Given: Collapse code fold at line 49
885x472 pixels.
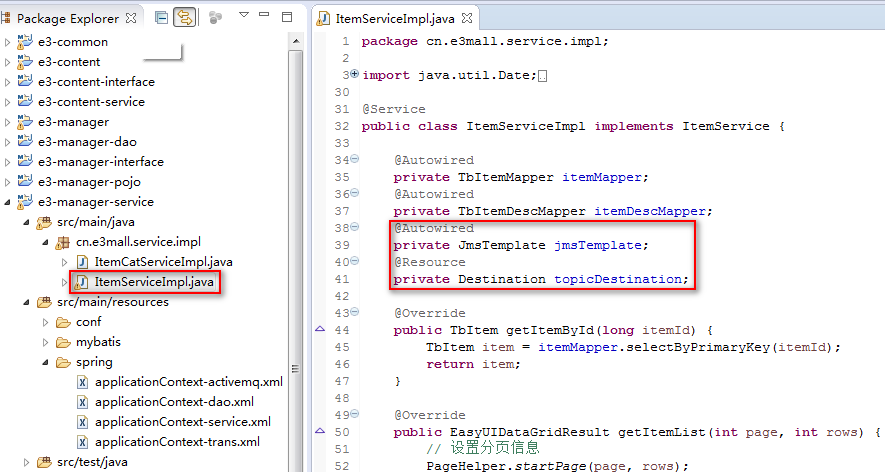Looking at the screenshot, I should pyautogui.click(x=354, y=414).
